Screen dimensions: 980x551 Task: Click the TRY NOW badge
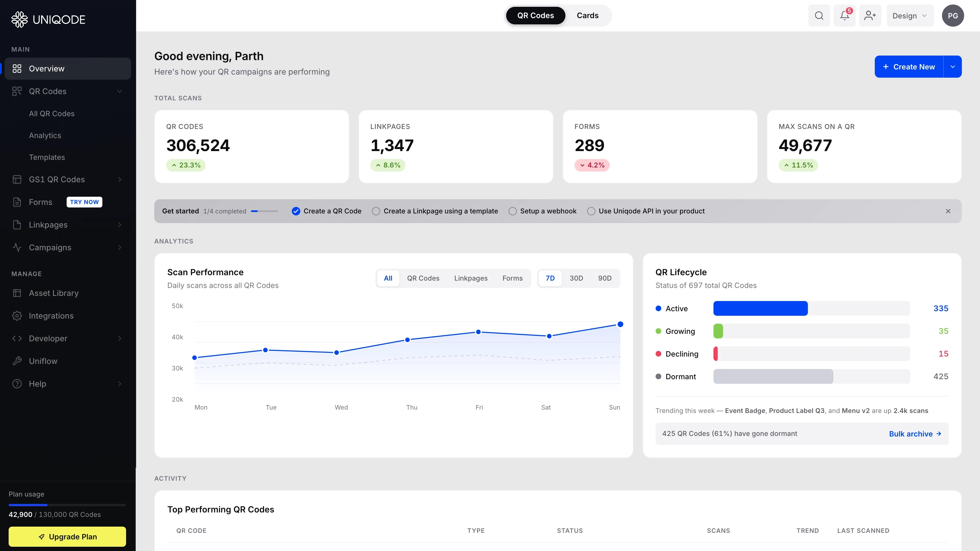pos(85,202)
